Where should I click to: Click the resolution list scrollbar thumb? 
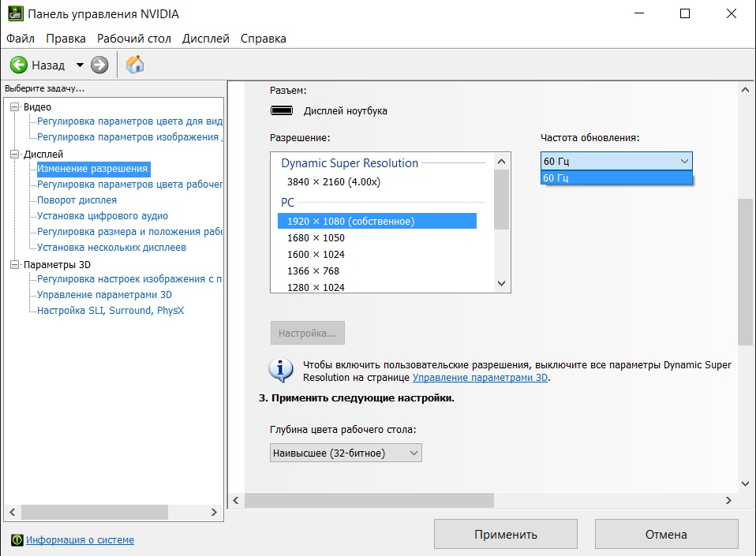point(501,200)
